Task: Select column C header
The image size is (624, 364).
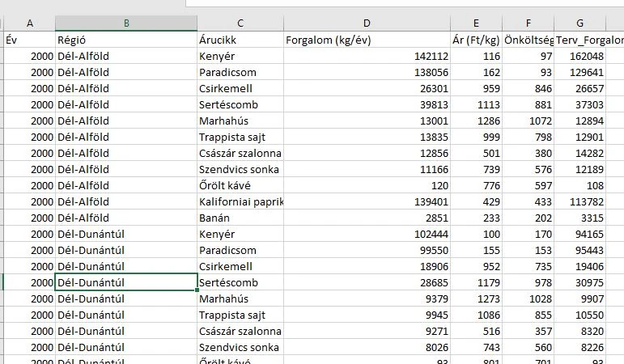Action: tap(240, 23)
